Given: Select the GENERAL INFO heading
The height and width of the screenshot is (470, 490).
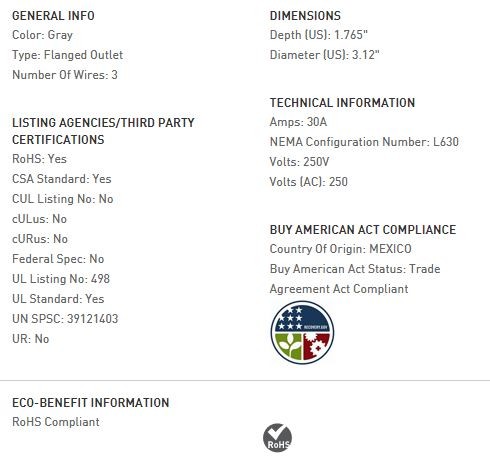Looking at the screenshot, I should (53, 16).
